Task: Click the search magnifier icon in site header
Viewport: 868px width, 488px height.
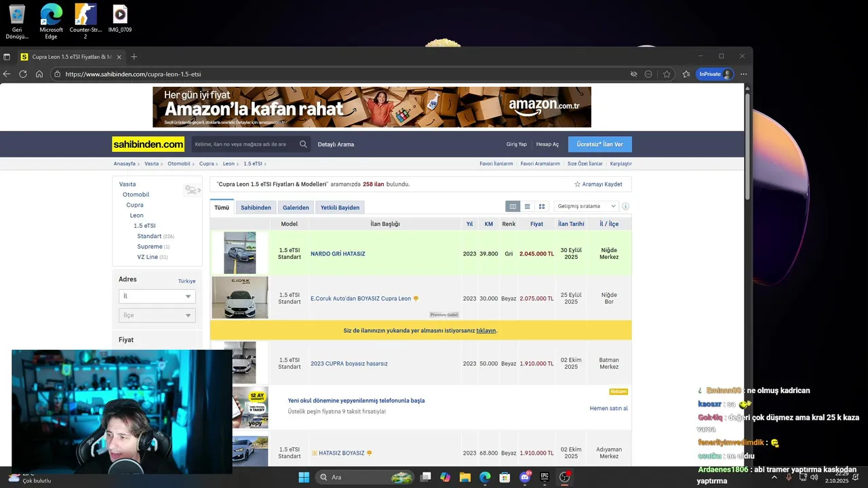Action: [x=303, y=144]
